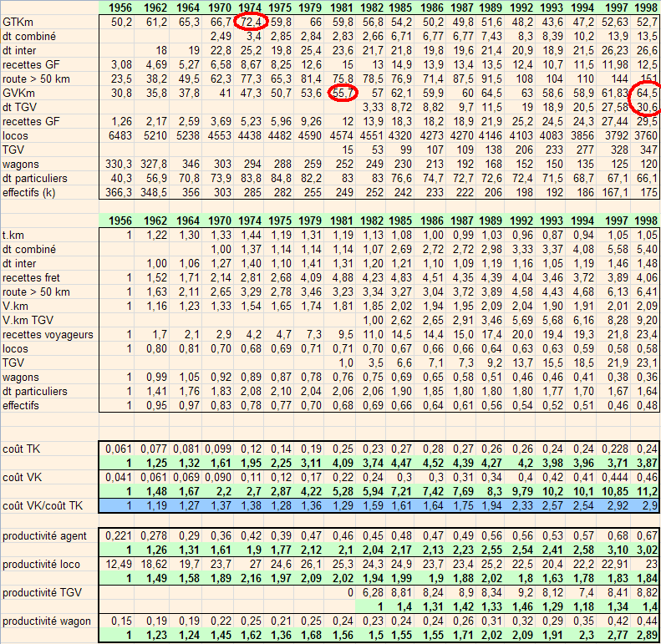
Task: Click wagons value 330,3 for 1956
Action: (x=119, y=165)
